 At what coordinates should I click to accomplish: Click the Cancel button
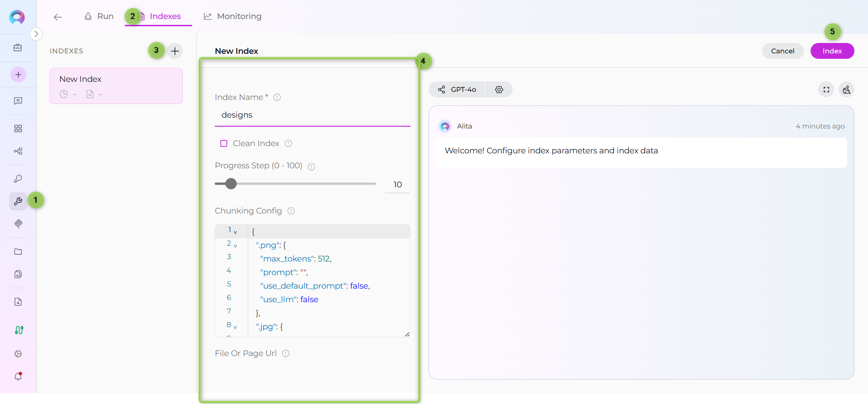click(783, 51)
